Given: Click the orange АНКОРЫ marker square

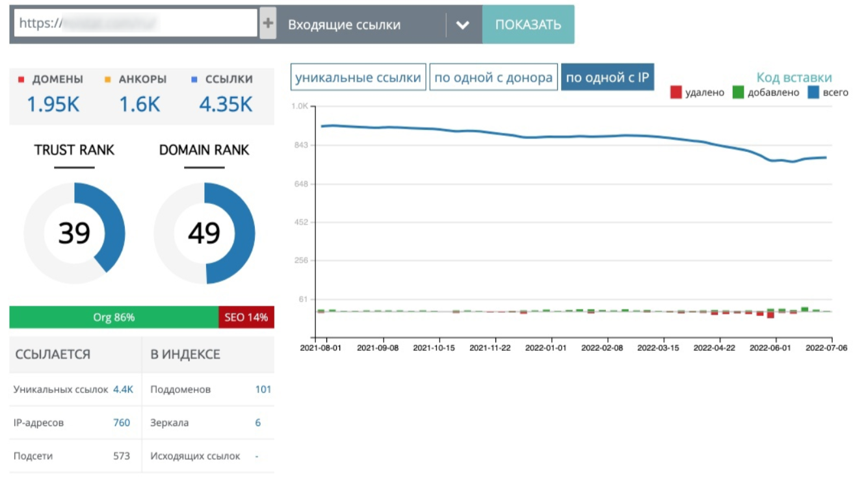Looking at the screenshot, I should [107, 80].
